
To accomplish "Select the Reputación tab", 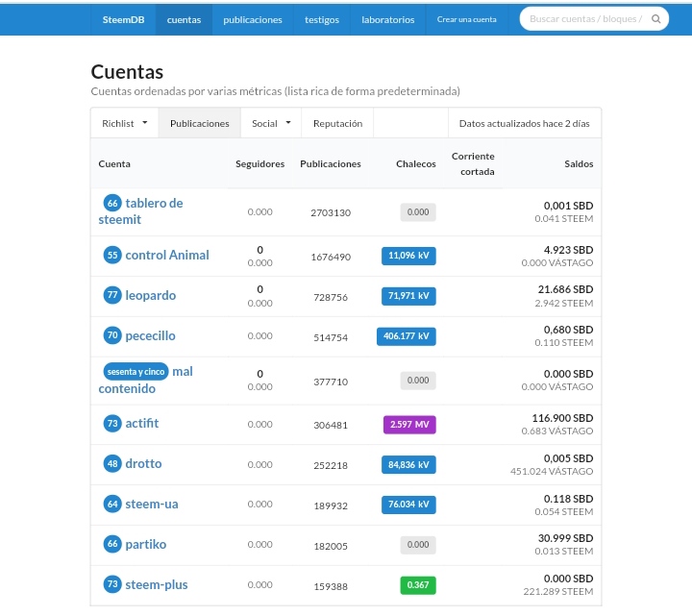I will [x=337, y=123].
